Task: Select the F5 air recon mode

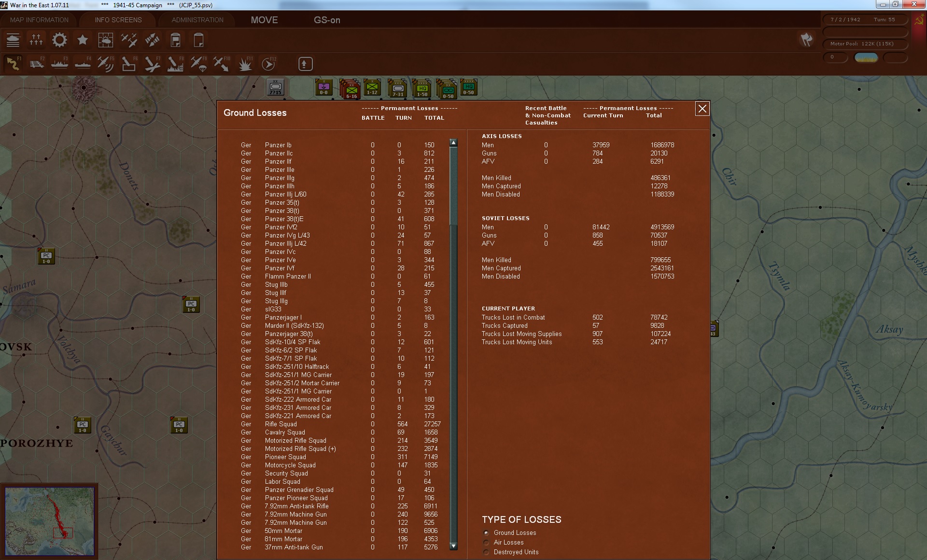Action: (x=106, y=64)
